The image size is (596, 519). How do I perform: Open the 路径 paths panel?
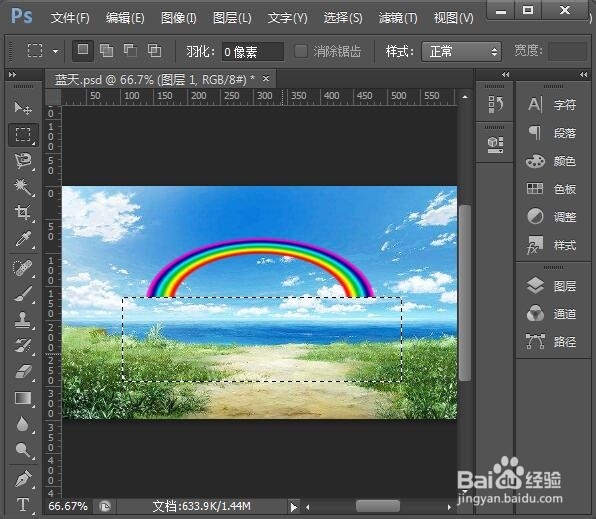pos(552,342)
